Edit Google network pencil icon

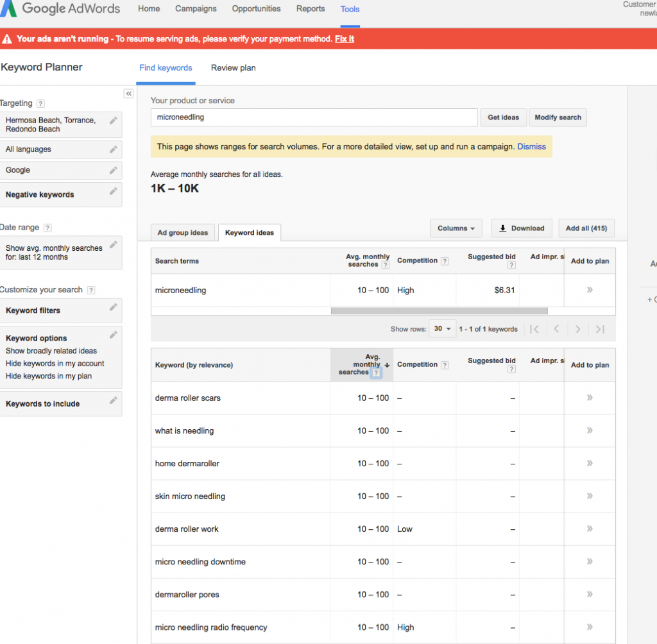click(x=113, y=170)
